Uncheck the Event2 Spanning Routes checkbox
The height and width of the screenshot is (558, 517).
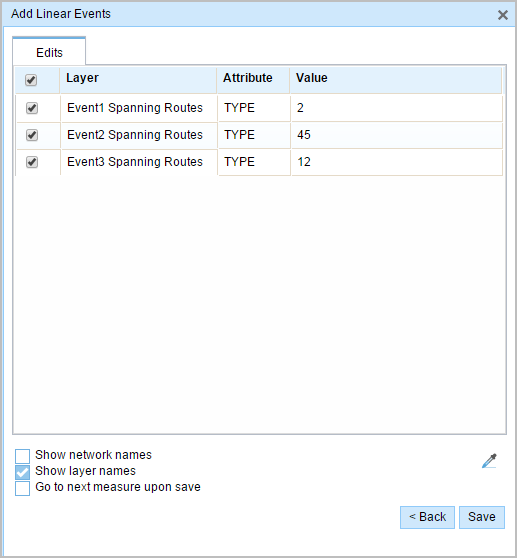pos(32,135)
